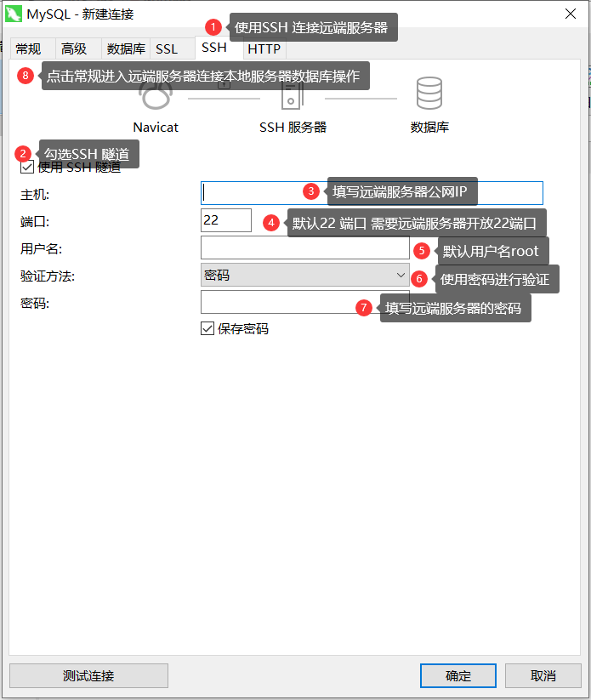This screenshot has height=700, width=591.
Task: Toggle the 使用 SSH 隧道 checkbox
Action: click(27, 168)
